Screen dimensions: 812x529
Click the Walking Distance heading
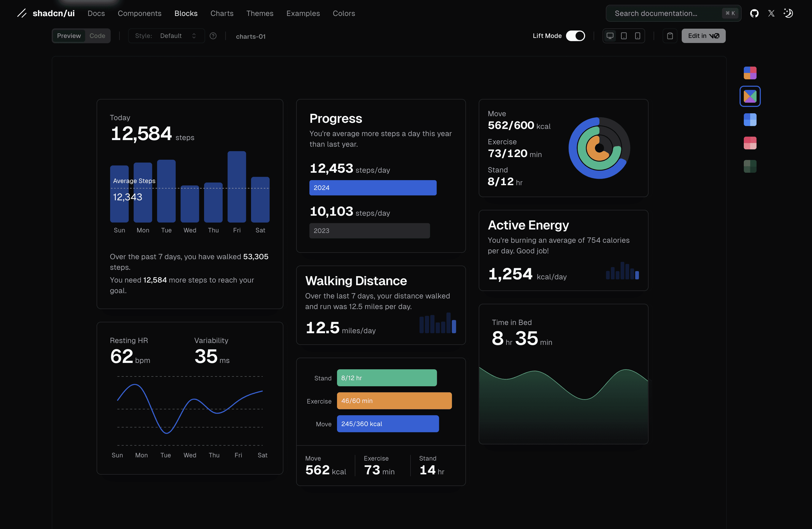(x=356, y=281)
